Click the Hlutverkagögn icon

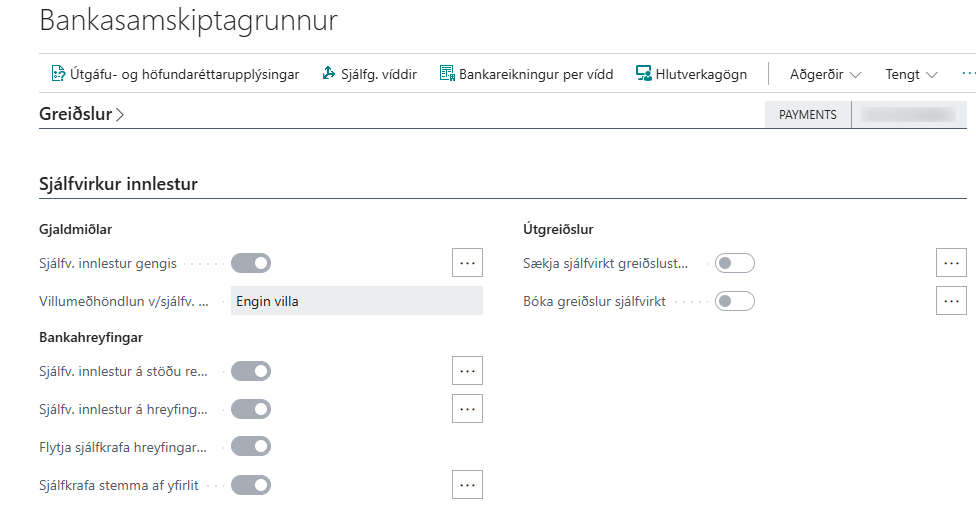(644, 74)
